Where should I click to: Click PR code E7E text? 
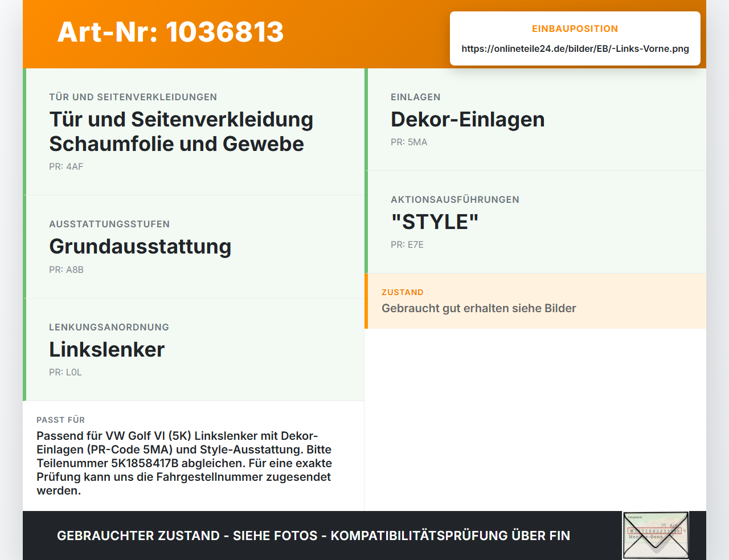[407, 244]
